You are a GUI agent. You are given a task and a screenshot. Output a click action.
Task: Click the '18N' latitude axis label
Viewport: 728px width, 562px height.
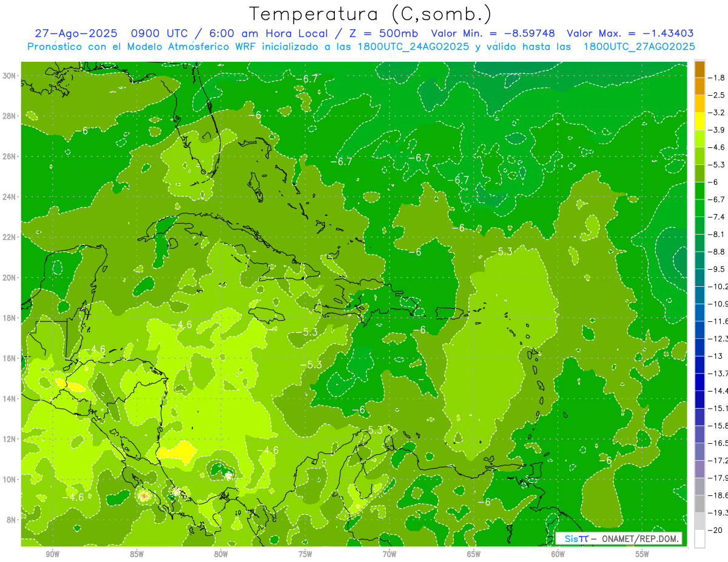tap(10, 318)
